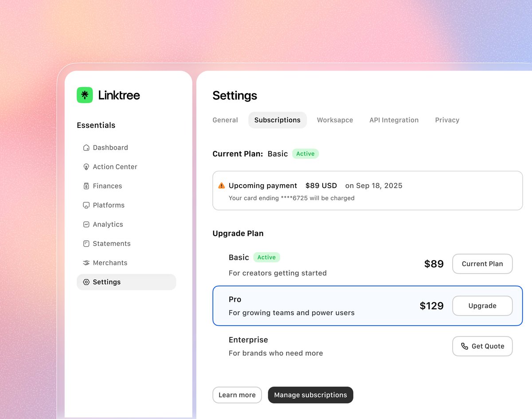Viewport: 532px width, 419px height.
Task: Click 'For growing teams and power users' text
Action: pyautogui.click(x=292, y=313)
